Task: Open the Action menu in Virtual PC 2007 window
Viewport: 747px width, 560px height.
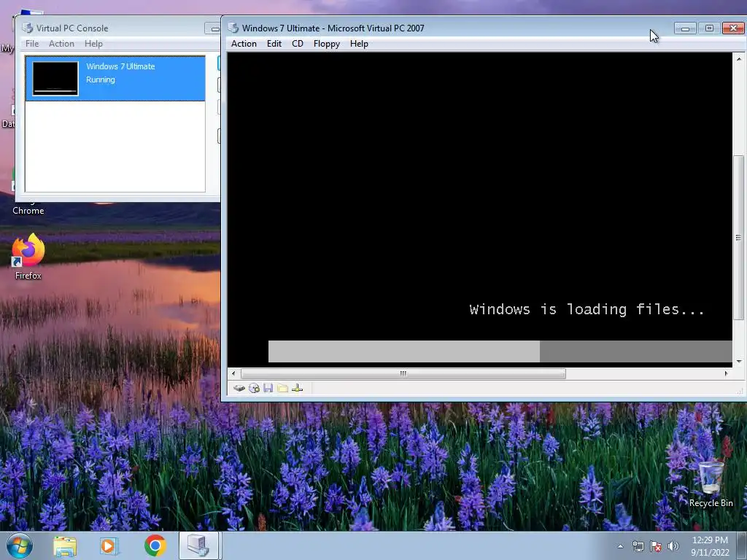Action: [244, 44]
